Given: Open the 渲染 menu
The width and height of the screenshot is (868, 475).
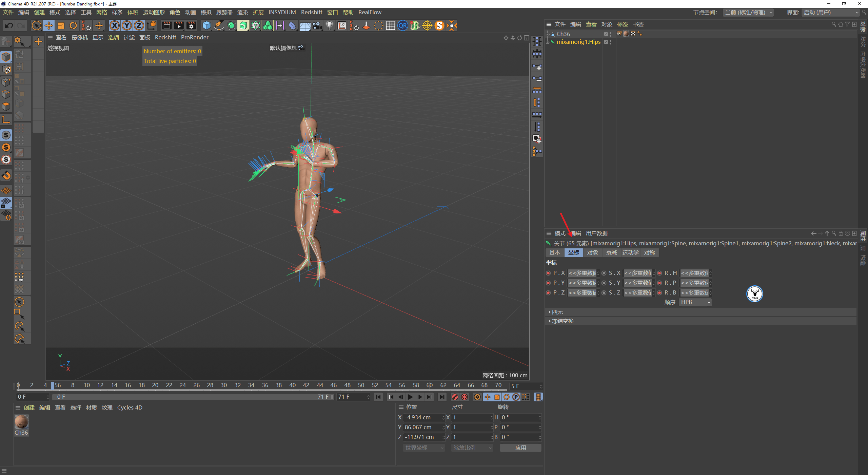Looking at the screenshot, I should (242, 12).
